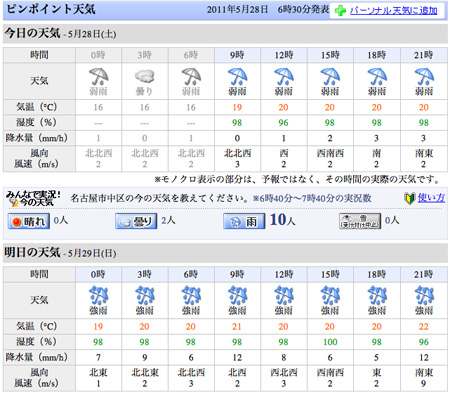This screenshot has width=450, height=395.
Task: Click tomorrow's 0時 heavy rain icon
Action: click(98, 295)
